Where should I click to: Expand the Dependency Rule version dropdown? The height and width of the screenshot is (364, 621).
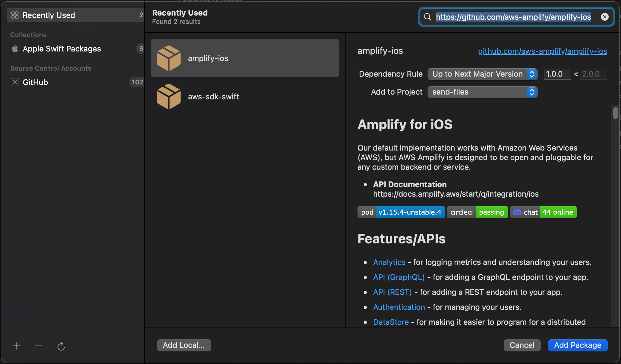tap(531, 74)
